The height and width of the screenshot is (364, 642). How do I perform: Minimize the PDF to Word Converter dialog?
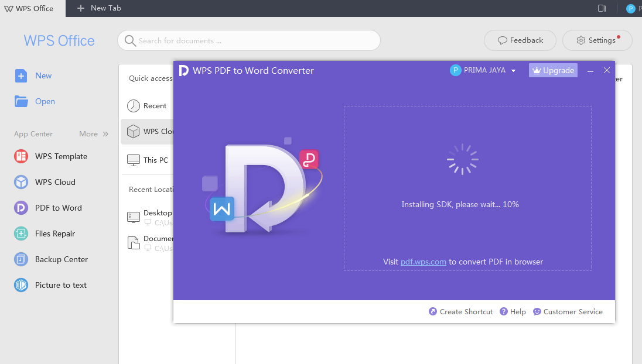(x=590, y=71)
